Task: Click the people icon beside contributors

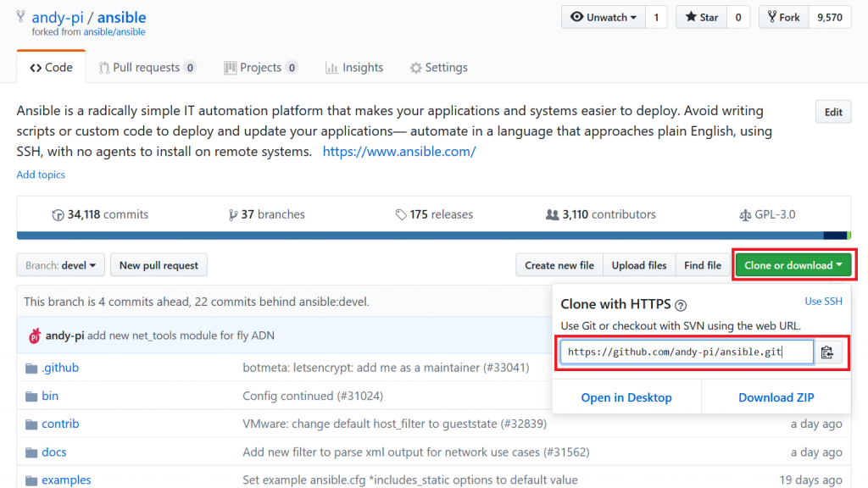Action: (552, 214)
